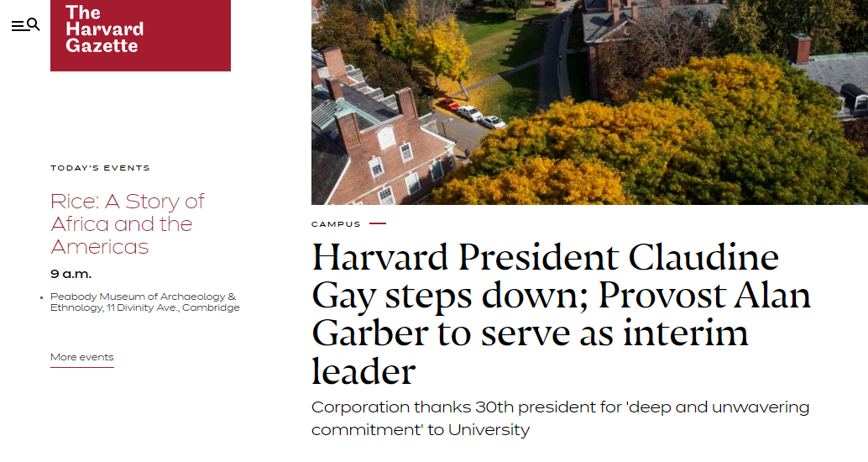Viewport: 868px width, 462px height.
Task: Open the hamburger menu lines icon
Action: tap(18, 26)
